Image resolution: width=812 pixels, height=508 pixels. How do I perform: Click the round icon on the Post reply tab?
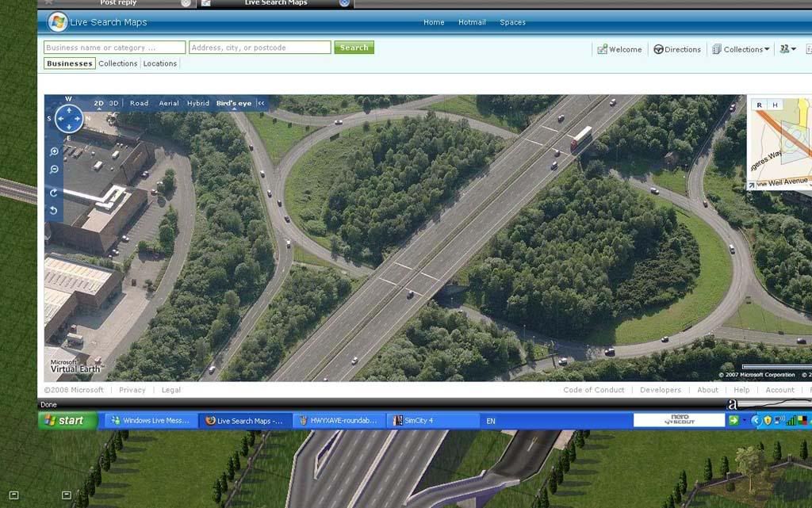tap(186, 3)
